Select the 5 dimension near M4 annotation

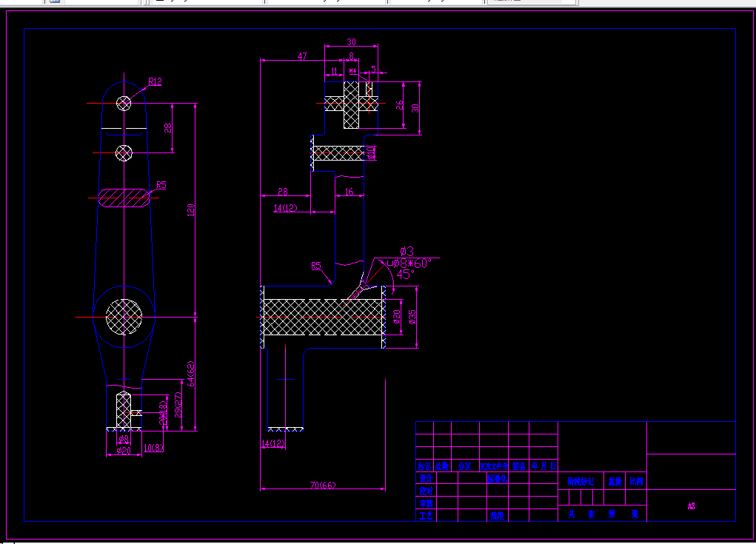[374, 70]
